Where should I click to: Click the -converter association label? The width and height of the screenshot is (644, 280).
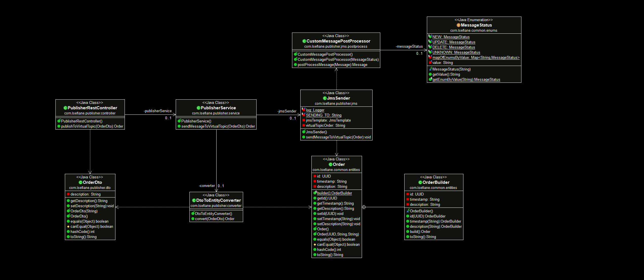tap(207, 186)
